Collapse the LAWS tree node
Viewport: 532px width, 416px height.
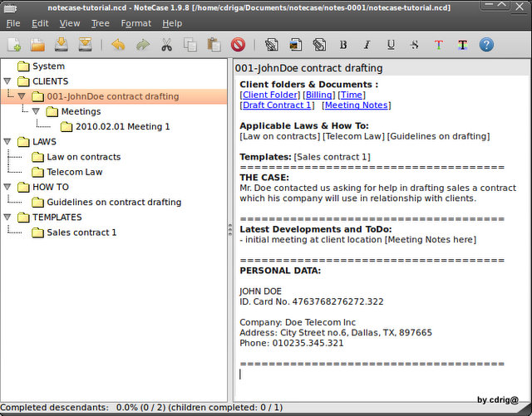click(7, 141)
